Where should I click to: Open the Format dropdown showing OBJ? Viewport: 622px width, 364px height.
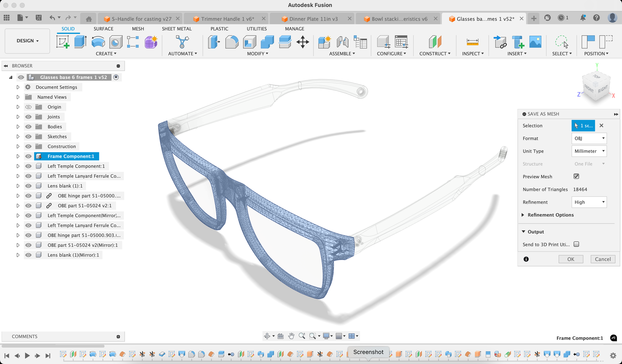[589, 138]
